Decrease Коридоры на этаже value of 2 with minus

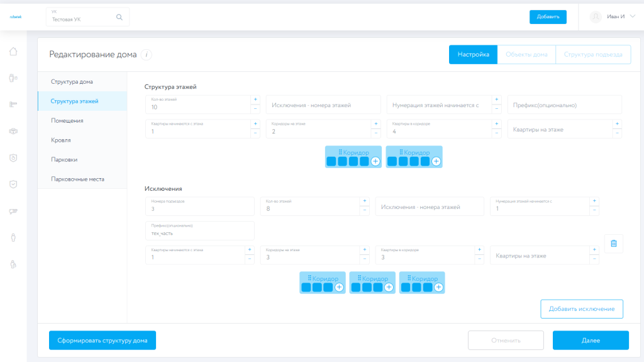(376, 133)
